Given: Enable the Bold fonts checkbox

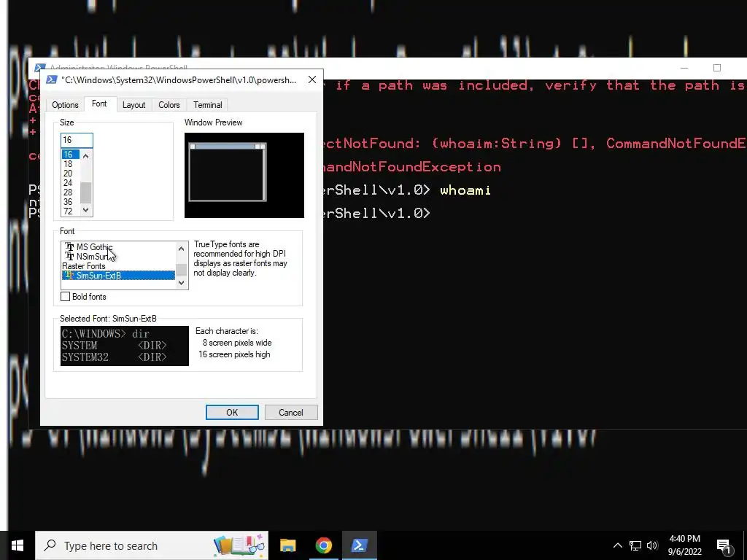Looking at the screenshot, I should click(65, 297).
